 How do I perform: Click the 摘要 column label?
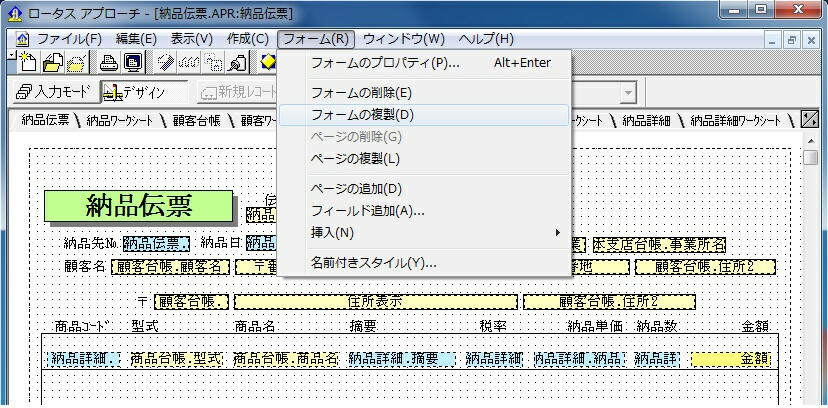coord(363,326)
